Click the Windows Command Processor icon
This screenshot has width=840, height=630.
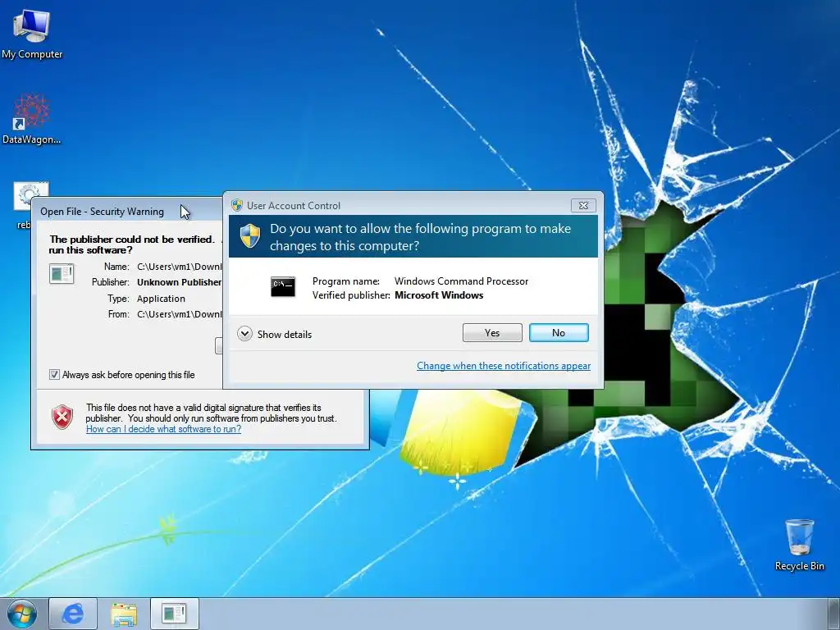[x=283, y=287]
